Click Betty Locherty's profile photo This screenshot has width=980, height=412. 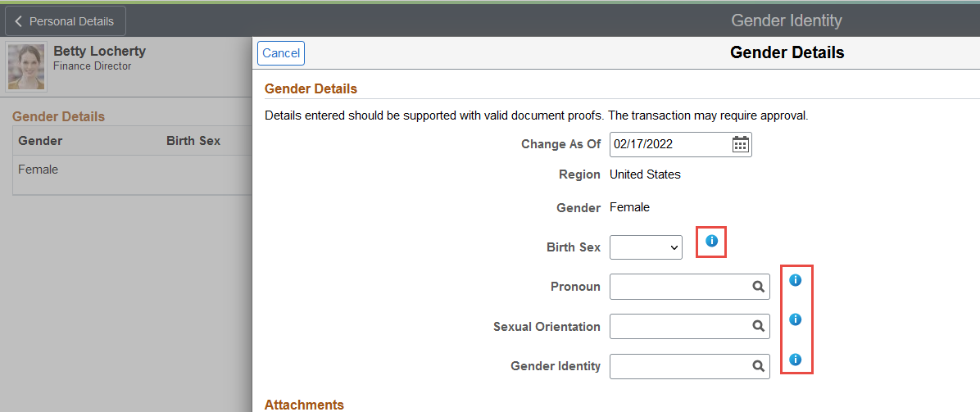[x=26, y=67]
